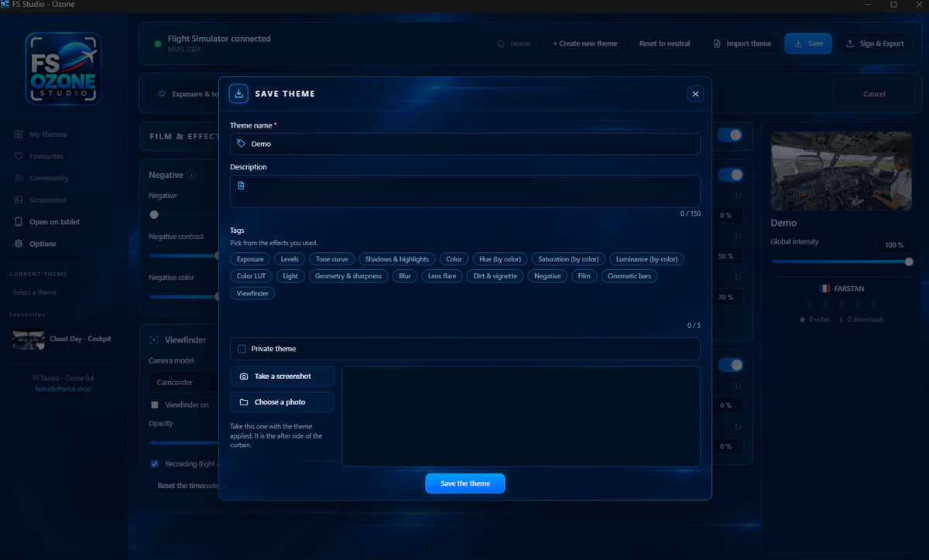Select the Exposure tag
Image resolution: width=929 pixels, height=560 pixels.
coord(250,259)
